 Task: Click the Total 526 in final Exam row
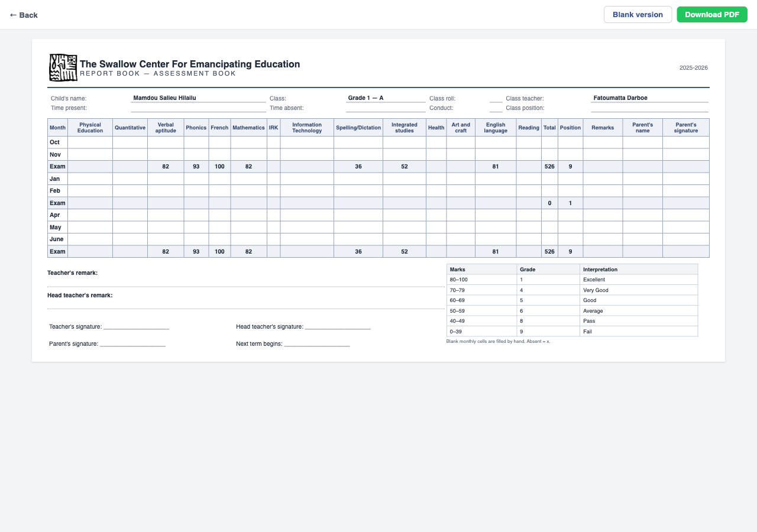(x=549, y=252)
